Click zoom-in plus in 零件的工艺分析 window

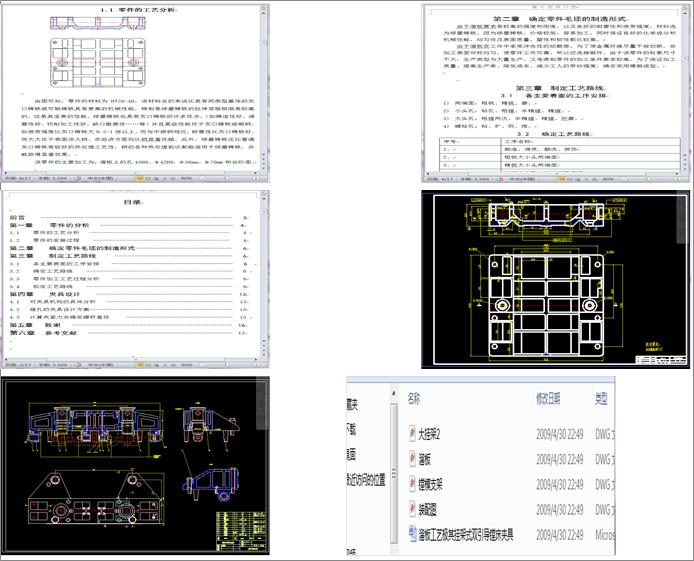[x=256, y=179]
